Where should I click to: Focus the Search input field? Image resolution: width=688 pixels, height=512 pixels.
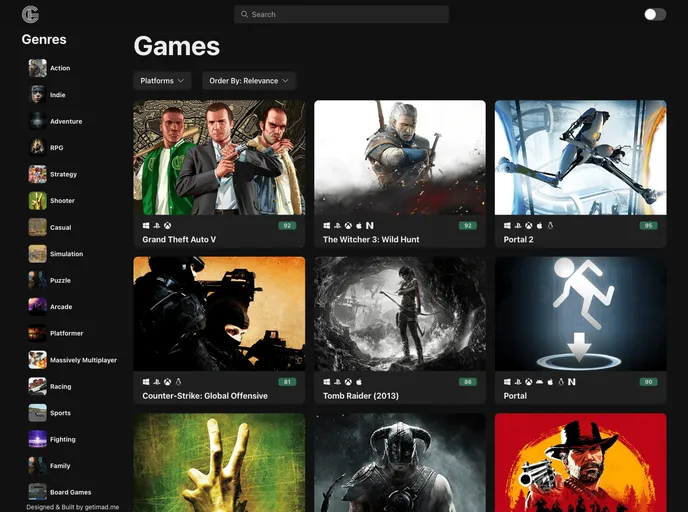341,14
